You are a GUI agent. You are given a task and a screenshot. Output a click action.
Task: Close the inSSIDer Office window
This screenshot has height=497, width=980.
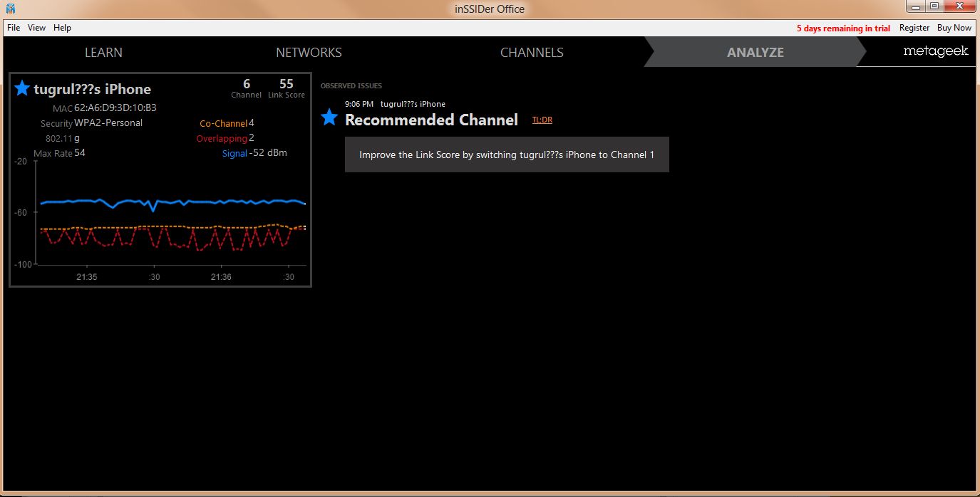tap(959, 6)
